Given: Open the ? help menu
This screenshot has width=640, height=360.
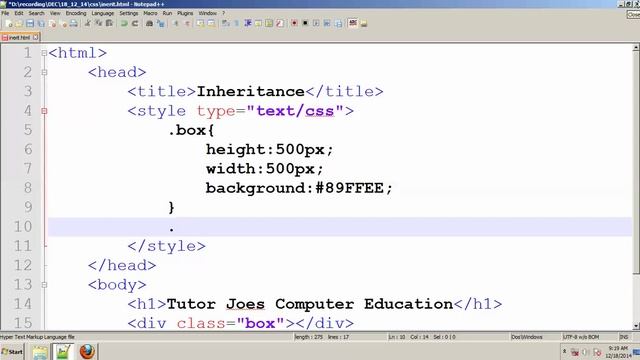Looking at the screenshot, I should pos(224,13).
